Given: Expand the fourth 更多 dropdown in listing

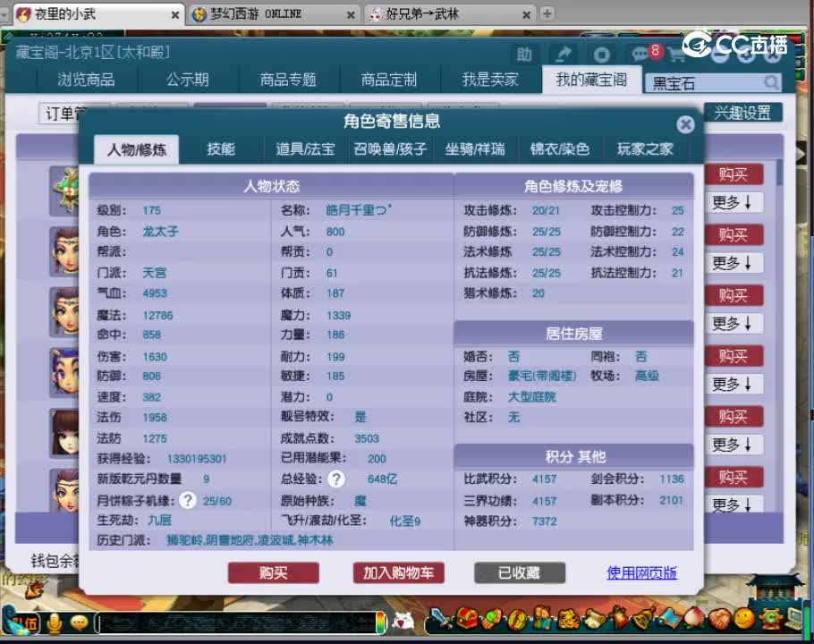Looking at the screenshot, I should 733,384.
